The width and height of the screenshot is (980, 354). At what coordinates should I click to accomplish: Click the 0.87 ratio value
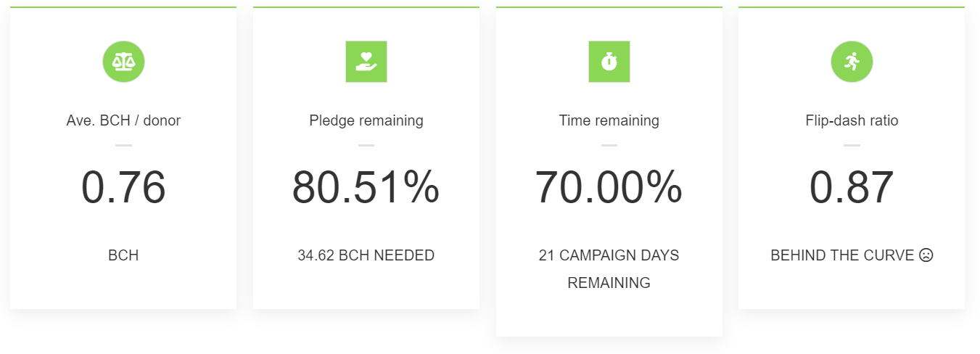[852, 188]
